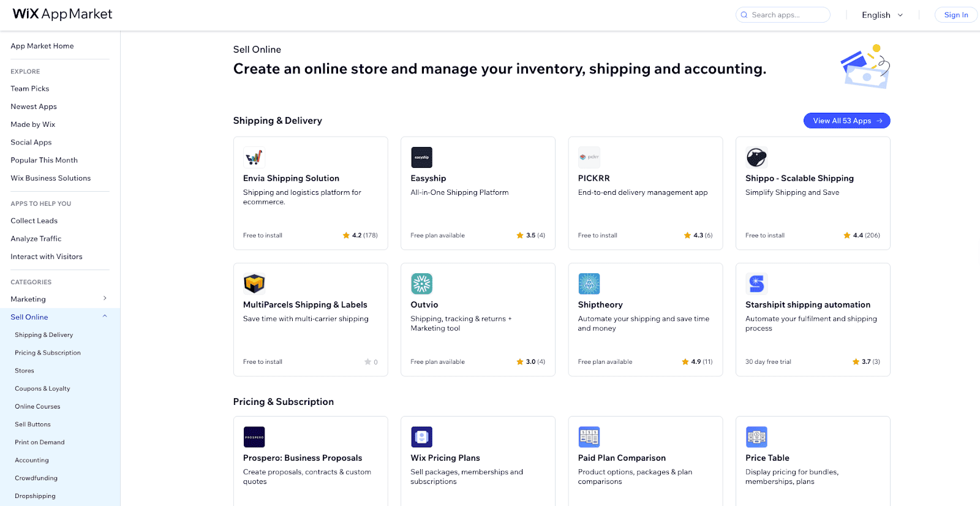Open the PICKRR app title
This screenshot has height=506, width=980.
point(594,178)
